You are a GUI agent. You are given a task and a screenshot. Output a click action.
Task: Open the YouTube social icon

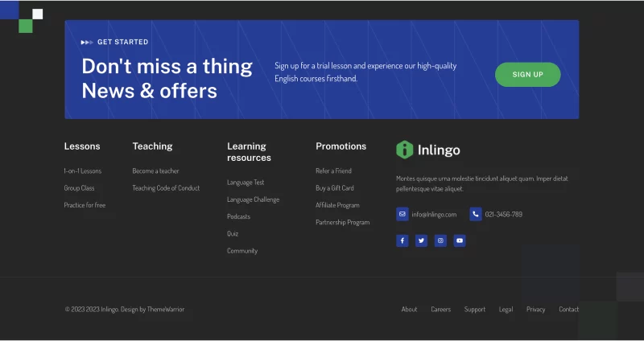(x=460, y=240)
